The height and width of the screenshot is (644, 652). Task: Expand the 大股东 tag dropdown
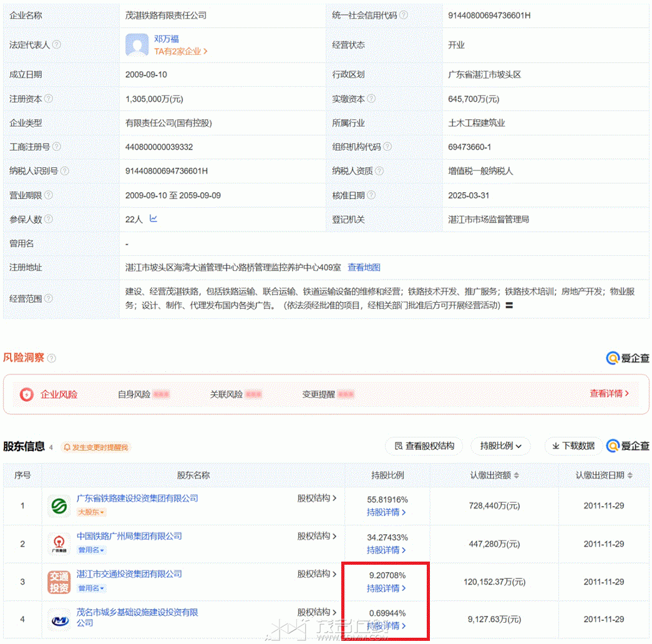click(x=91, y=512)
